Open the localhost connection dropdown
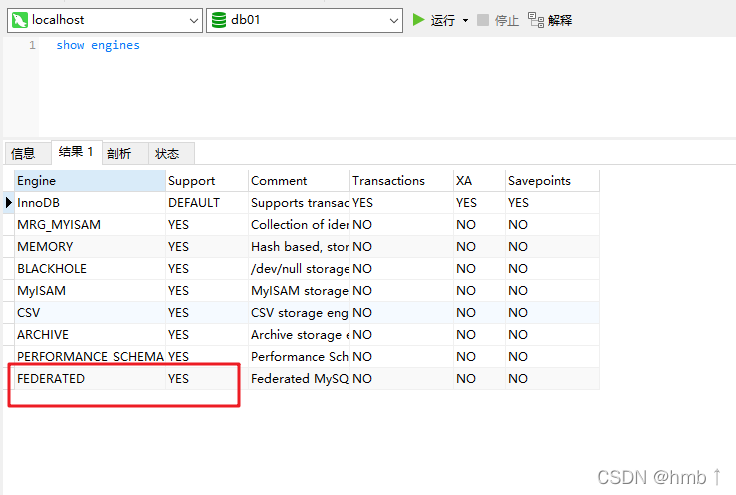Viewport: 736px width, 495px height. (x=193, y=20)
